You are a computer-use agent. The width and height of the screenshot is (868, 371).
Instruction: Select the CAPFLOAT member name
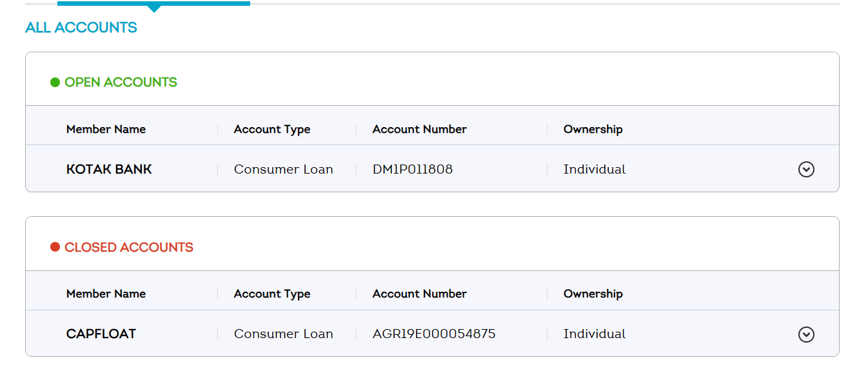coord(101,334)
